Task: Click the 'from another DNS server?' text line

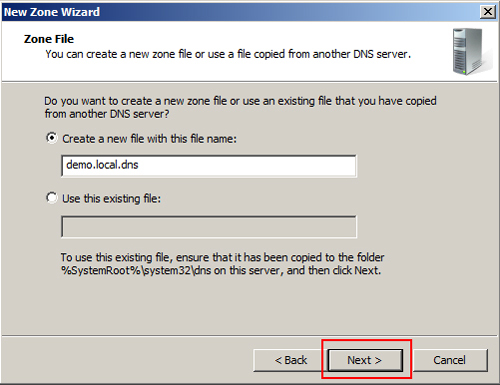Action: click(107, 114)
